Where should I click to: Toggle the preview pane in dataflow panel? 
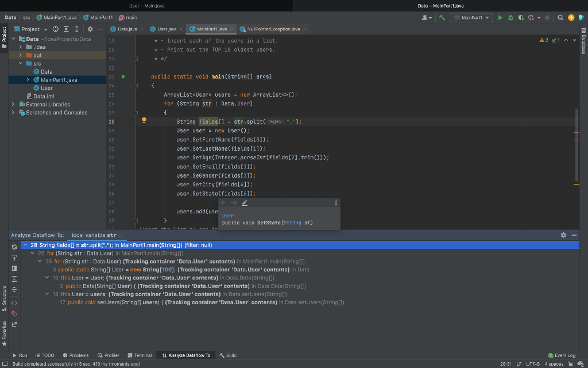(x=14, y=268)
